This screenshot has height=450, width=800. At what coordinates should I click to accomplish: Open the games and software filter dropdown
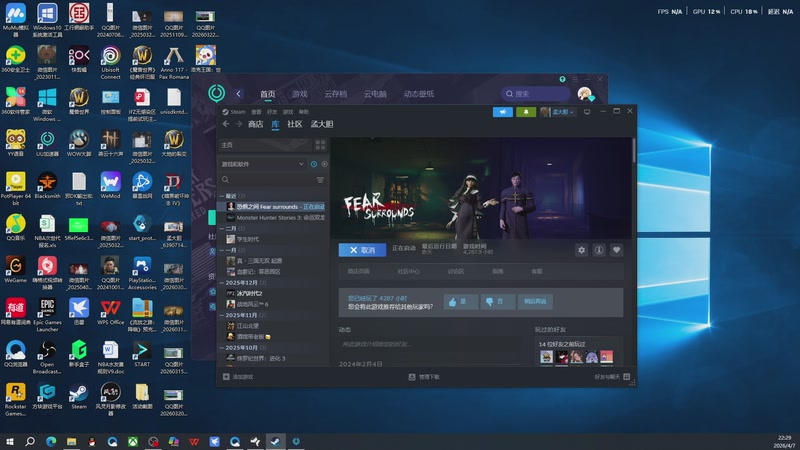pyautogui.click(x=263, y=164)
